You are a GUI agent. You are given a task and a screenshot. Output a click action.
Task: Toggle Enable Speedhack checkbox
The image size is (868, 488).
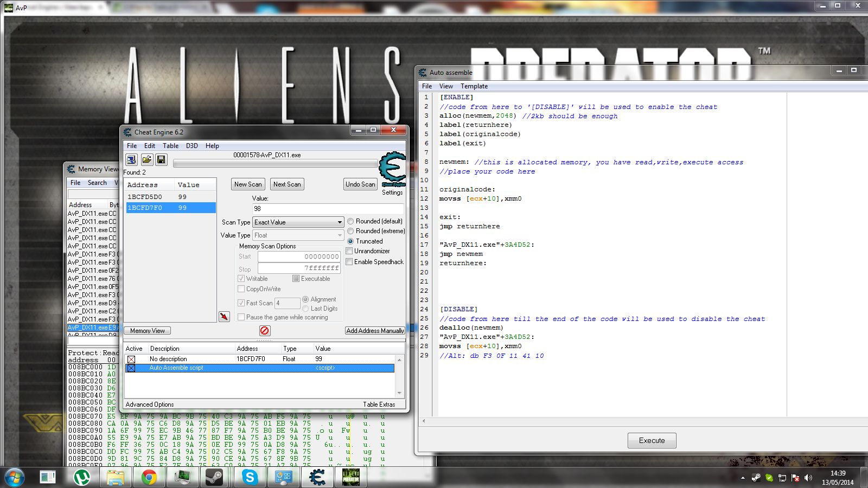click(x=349, y=262)
